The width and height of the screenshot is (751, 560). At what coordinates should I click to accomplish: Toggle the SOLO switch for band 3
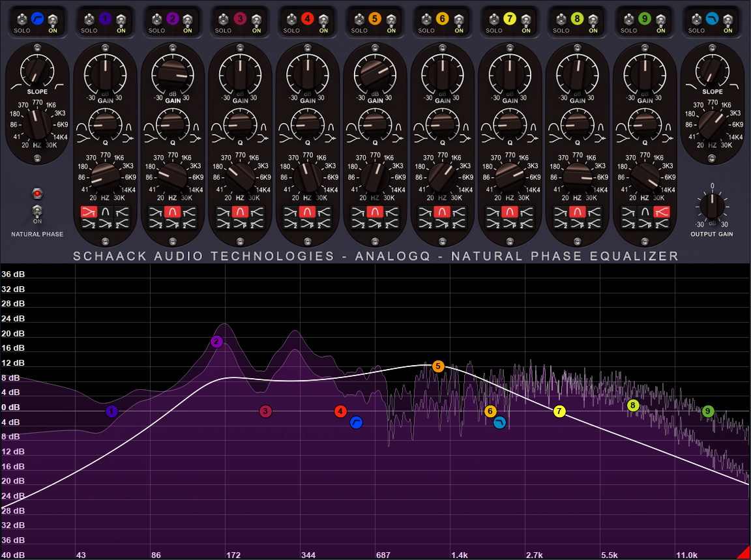pyautogui.click(x=223, y=20)
